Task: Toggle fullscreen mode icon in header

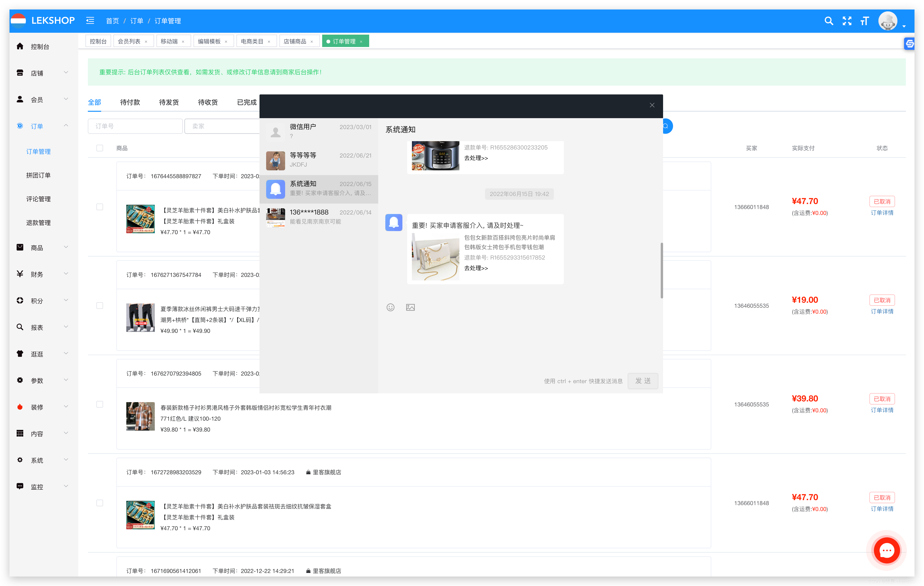Action: click(x=847, y=21)
